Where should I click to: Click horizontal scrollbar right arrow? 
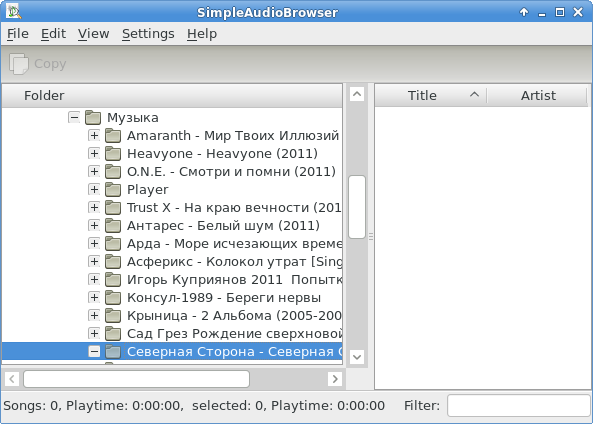pyautogui.click(x=335, y=379)
